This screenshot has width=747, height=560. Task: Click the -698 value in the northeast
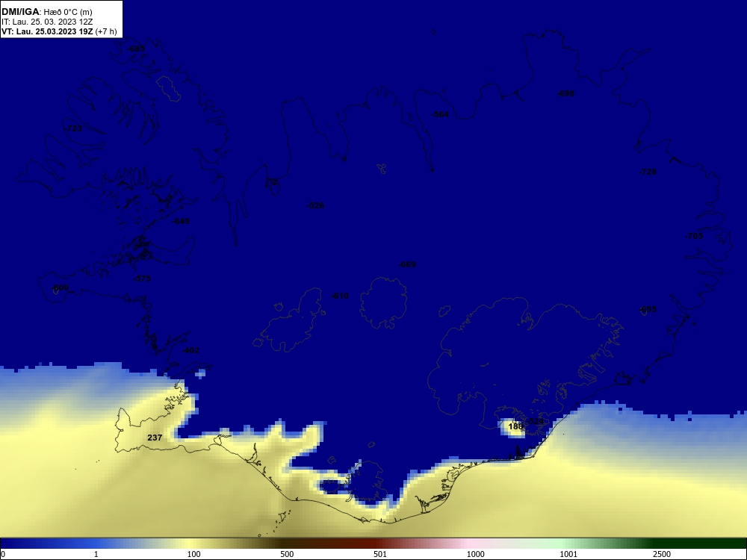click(x=565, y=93)
